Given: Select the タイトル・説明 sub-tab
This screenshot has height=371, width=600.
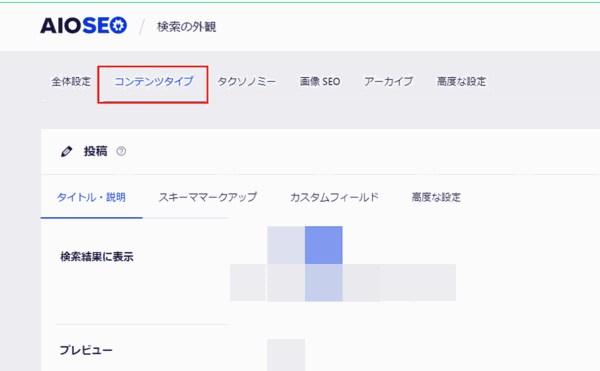Looking at the screenshot, I should (91, 197).
